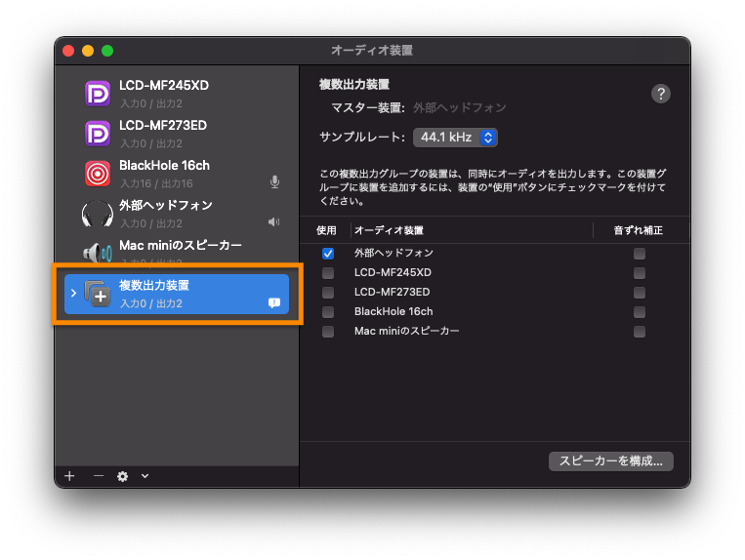Check 使用 for Mac miniのスピーカー
Screen dimensions: 745x560
pyautogui.click(x=328, y=332)
